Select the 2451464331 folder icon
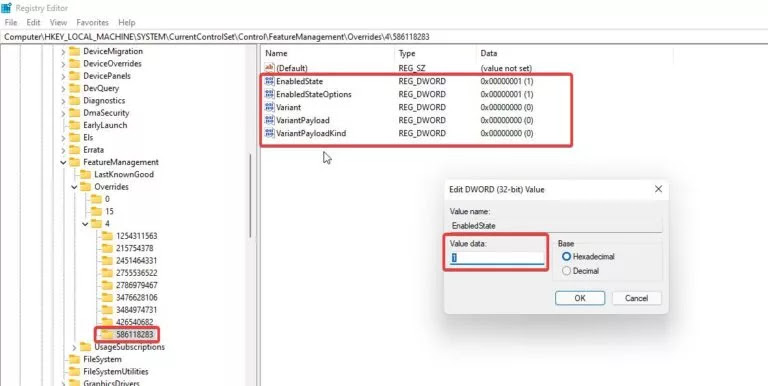The image size is (768, 386). click(x=107, y=260)
